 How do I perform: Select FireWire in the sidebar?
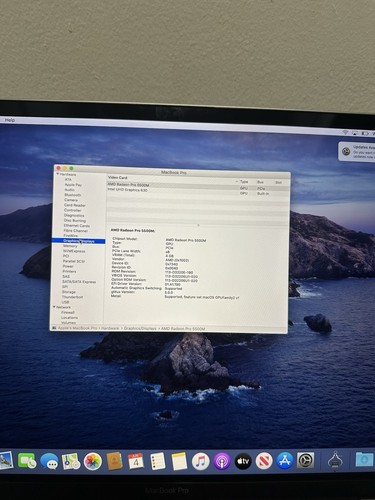(x=70, y=235)
